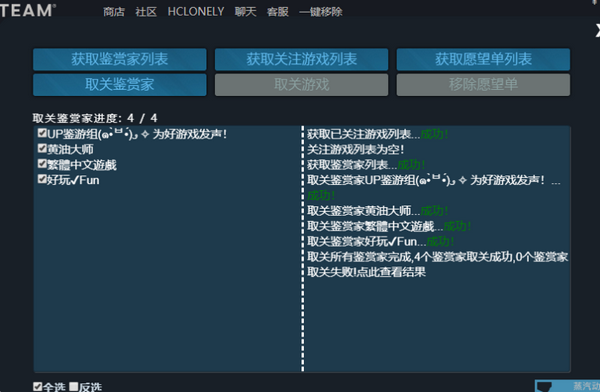This screenshot has height=392, width=600.
Task: Click log line 取关鉴赏家繁體中文遊戲...成功!
Action: [389, 226]
